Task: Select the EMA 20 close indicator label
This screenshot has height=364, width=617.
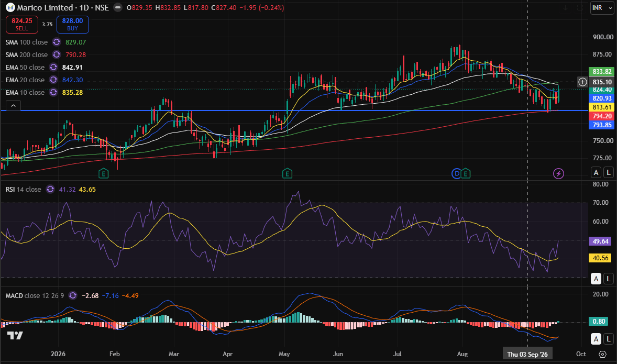Action: (25, 80)
